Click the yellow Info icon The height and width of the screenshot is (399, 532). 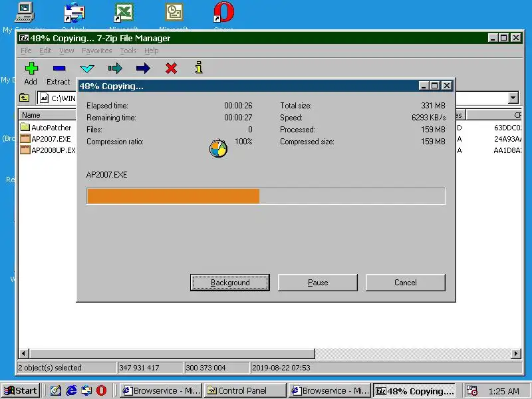click(x=199, y=68)
